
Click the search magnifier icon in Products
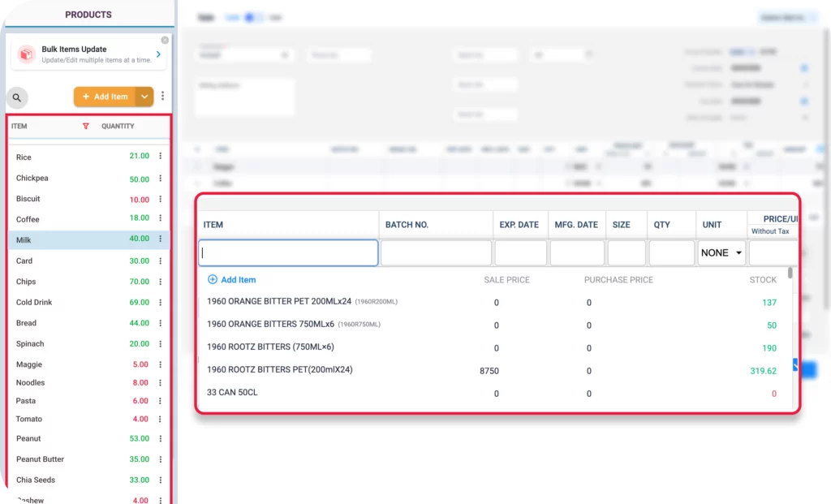[17, 97]
